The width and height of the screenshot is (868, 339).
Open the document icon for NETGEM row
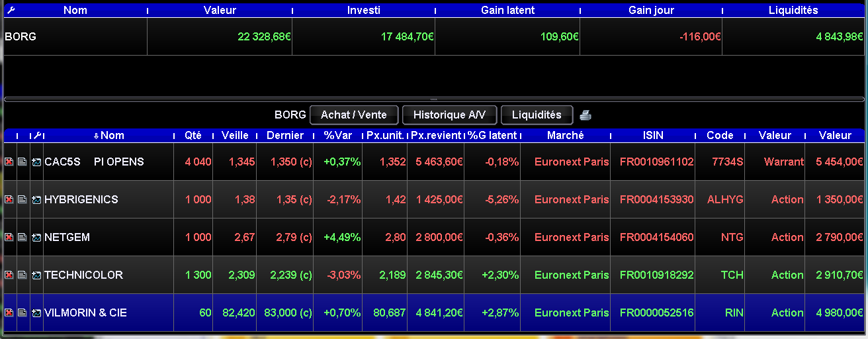22,237
